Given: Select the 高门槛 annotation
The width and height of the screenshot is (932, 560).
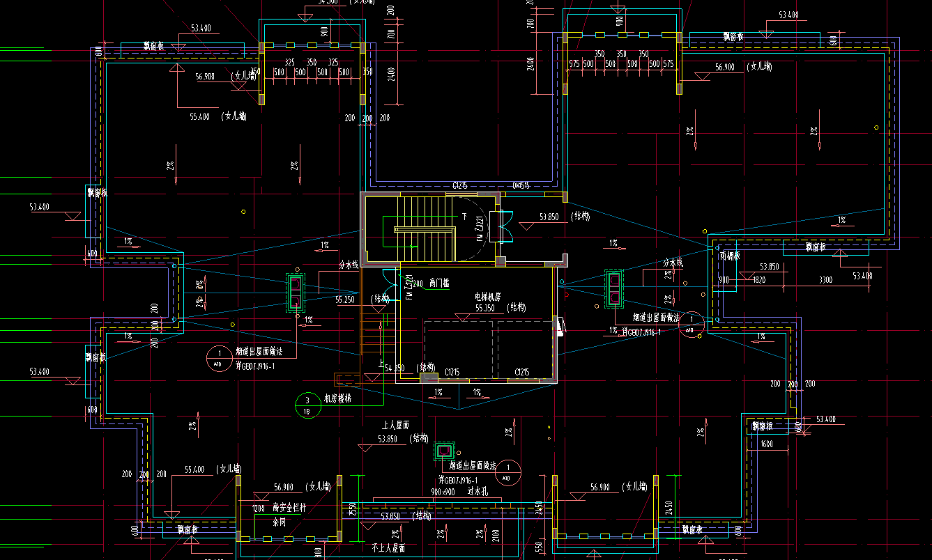Looking at the screenshot, I should click(x=440, y=283).
